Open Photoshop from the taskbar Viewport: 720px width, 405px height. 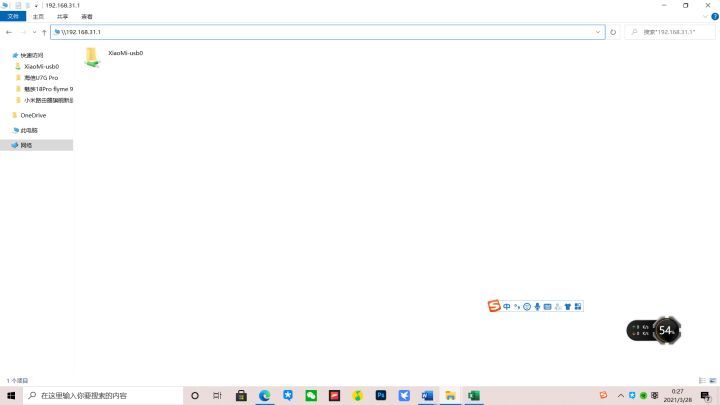381,395
